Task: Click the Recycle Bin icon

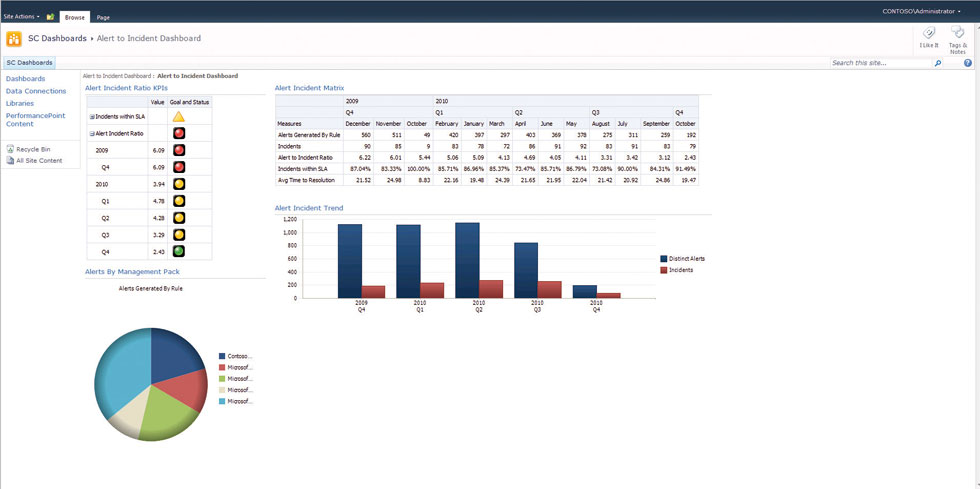Action: [10, 149]
